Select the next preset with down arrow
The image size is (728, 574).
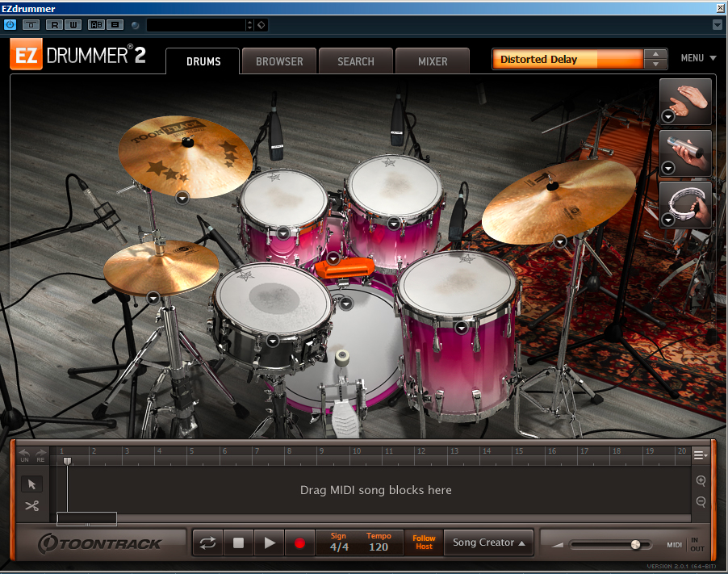(x=655, y=64)
